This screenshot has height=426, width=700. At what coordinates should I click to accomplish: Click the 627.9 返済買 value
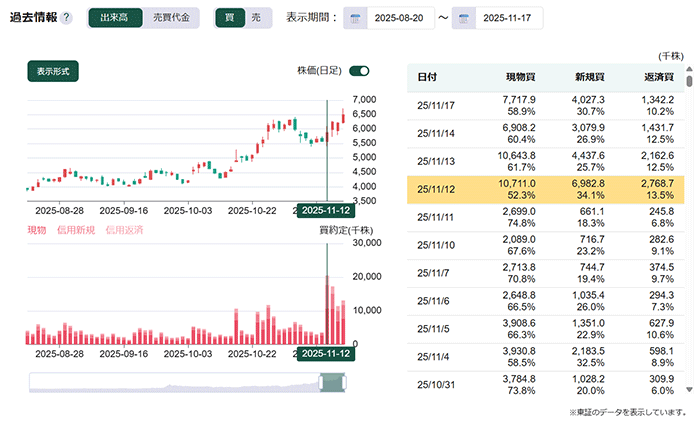click(661, 323)
